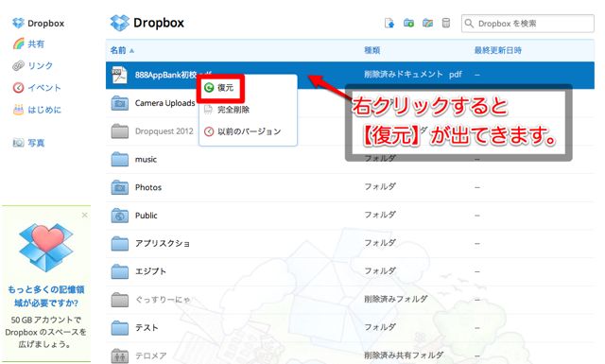Screen dimensions: 605x364
Task: Click the もっと多くの記憶領域が必要ですか? promo link
Action: pyautogui.click(x=46, y=296)
